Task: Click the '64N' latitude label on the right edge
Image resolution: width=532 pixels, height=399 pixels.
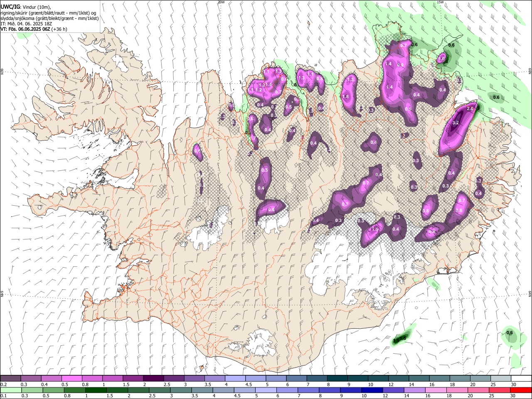Action: (x=530, y=293)
